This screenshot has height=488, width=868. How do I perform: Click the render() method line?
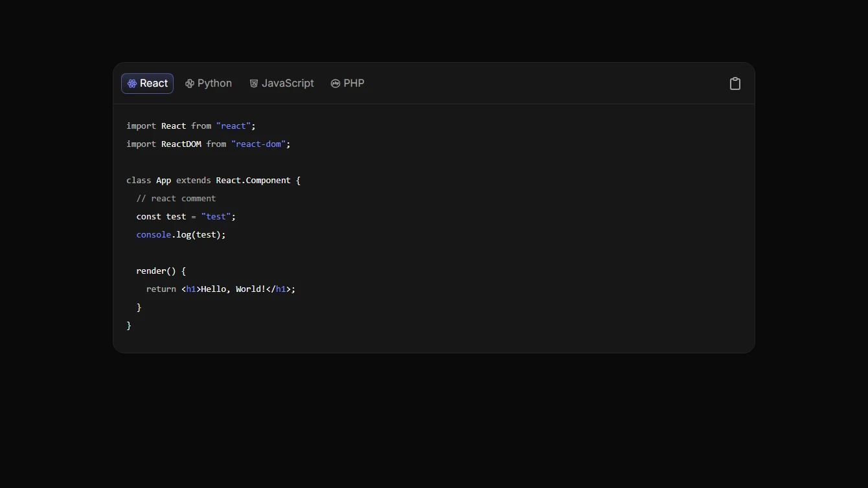(161, 271)
